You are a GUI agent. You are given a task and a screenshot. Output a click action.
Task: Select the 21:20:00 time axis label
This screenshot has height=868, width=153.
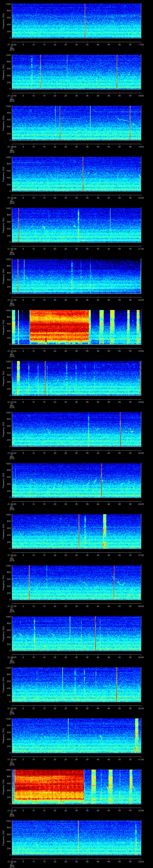coord(12,249)
